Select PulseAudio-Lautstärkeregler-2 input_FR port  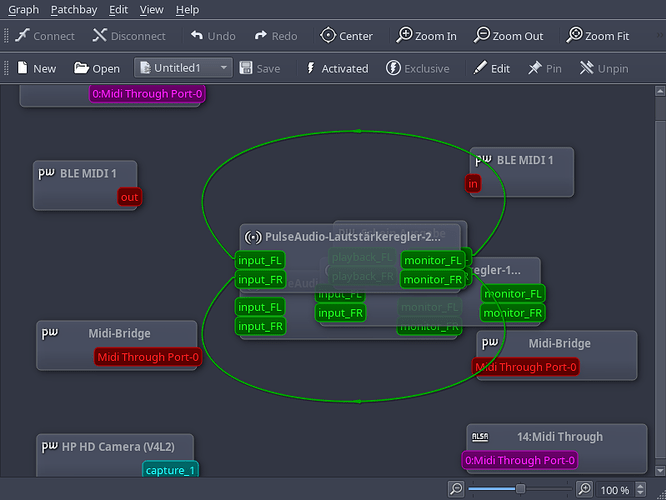260,280
